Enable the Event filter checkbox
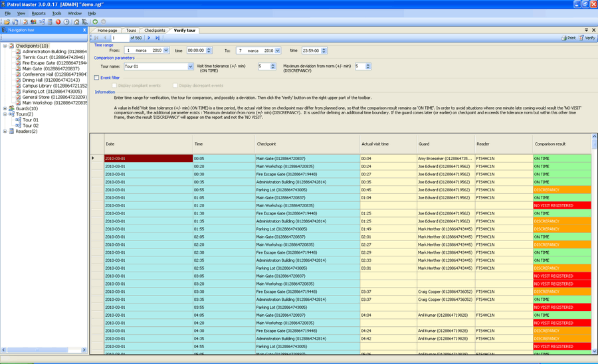 (97, 78)
